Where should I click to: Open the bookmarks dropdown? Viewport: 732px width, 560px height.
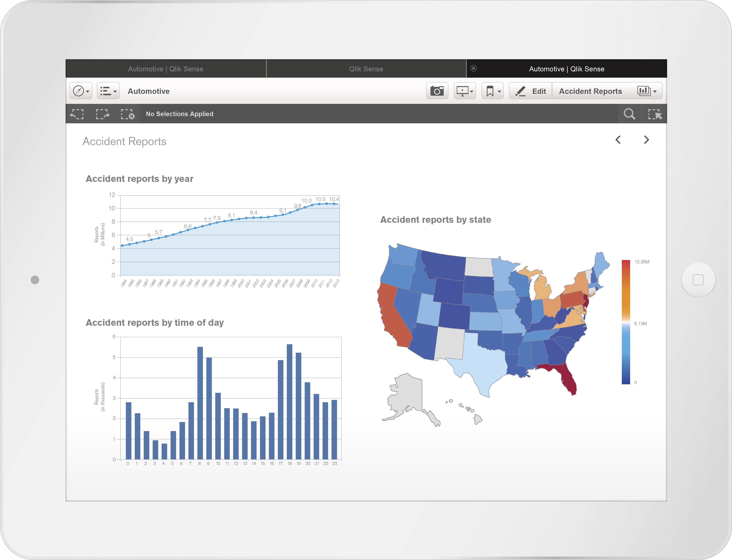pos(493,91)
